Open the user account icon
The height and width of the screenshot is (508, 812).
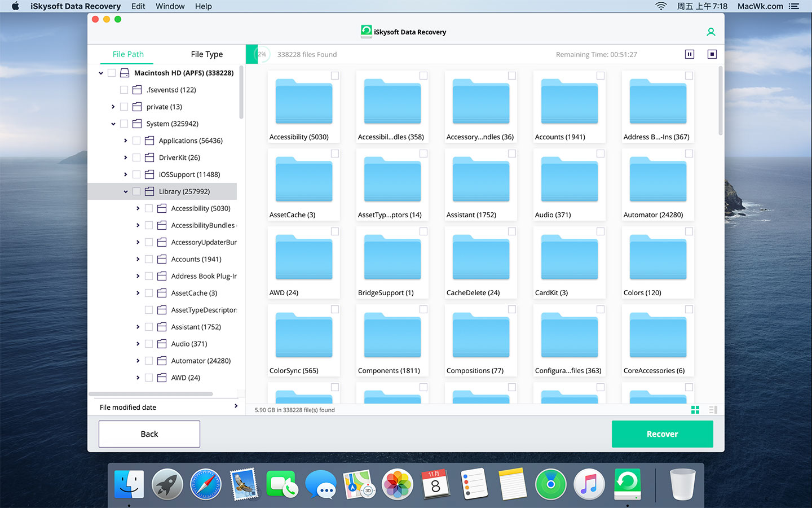[711, 32]
